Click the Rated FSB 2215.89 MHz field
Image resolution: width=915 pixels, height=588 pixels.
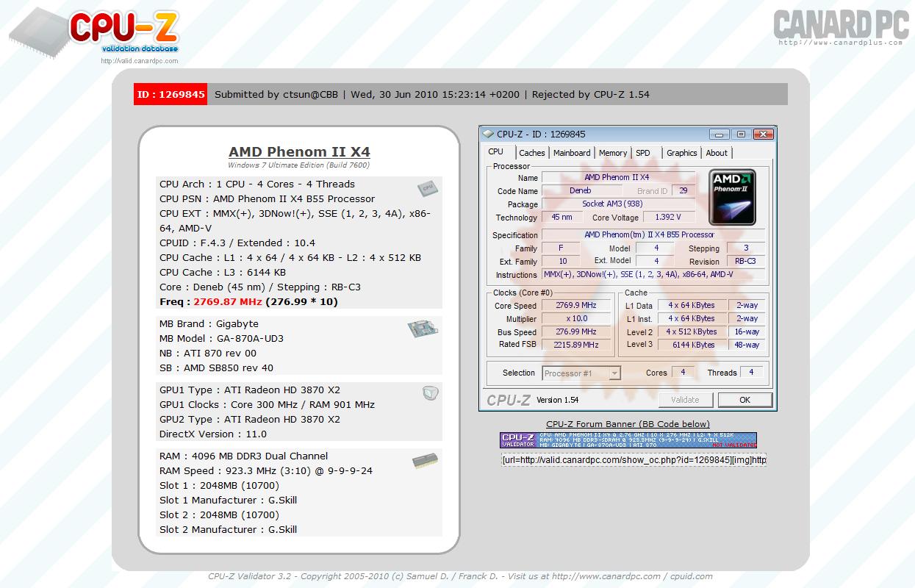(x=576, y=345)
